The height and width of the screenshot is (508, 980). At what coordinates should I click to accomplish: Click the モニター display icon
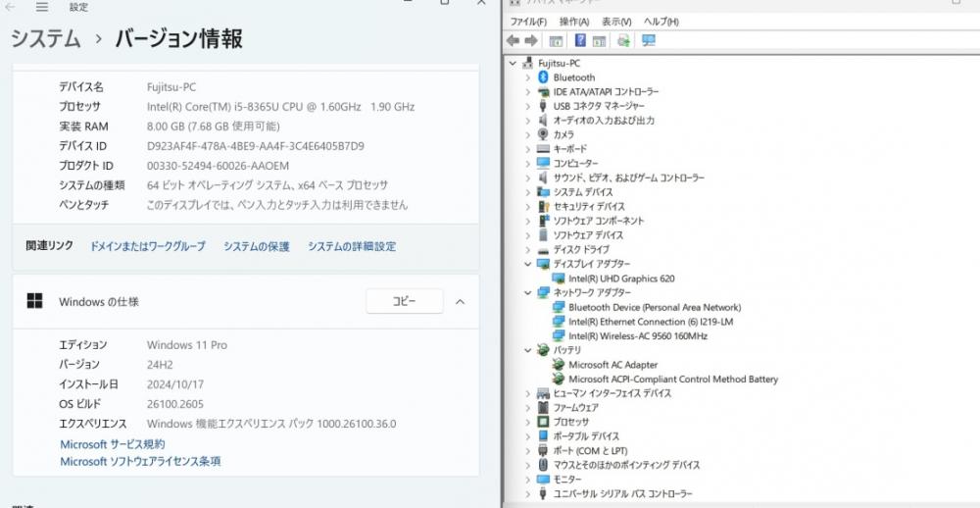(543, 480)
